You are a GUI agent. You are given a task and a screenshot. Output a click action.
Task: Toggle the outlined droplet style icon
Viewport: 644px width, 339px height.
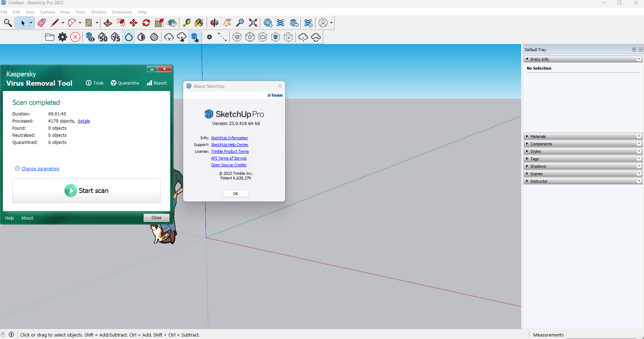coord(129,37)
